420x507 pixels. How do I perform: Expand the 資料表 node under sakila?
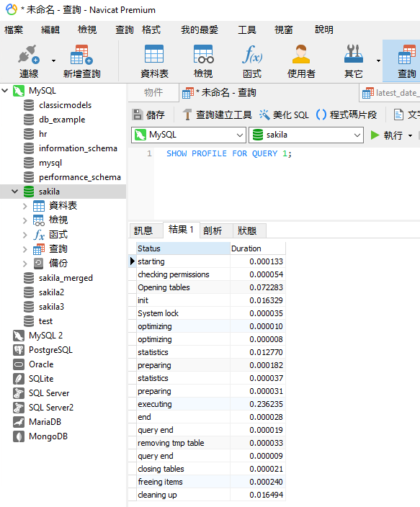tap(25, 206)
